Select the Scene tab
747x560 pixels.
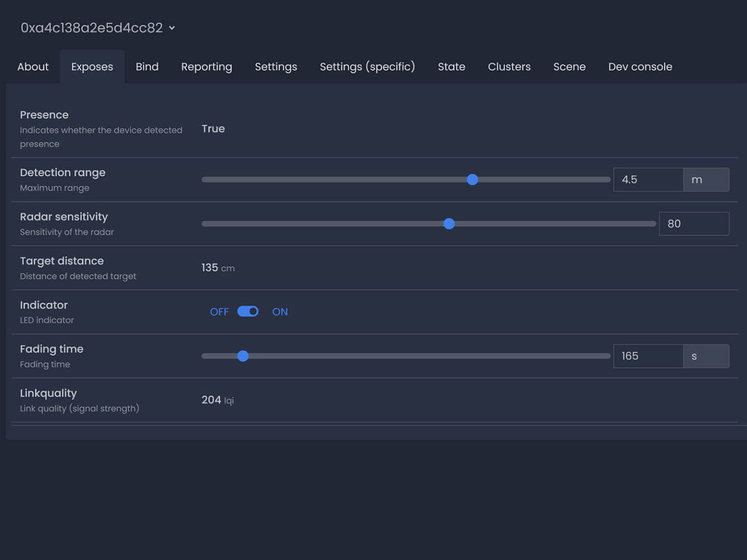click(x=569, y=67)
